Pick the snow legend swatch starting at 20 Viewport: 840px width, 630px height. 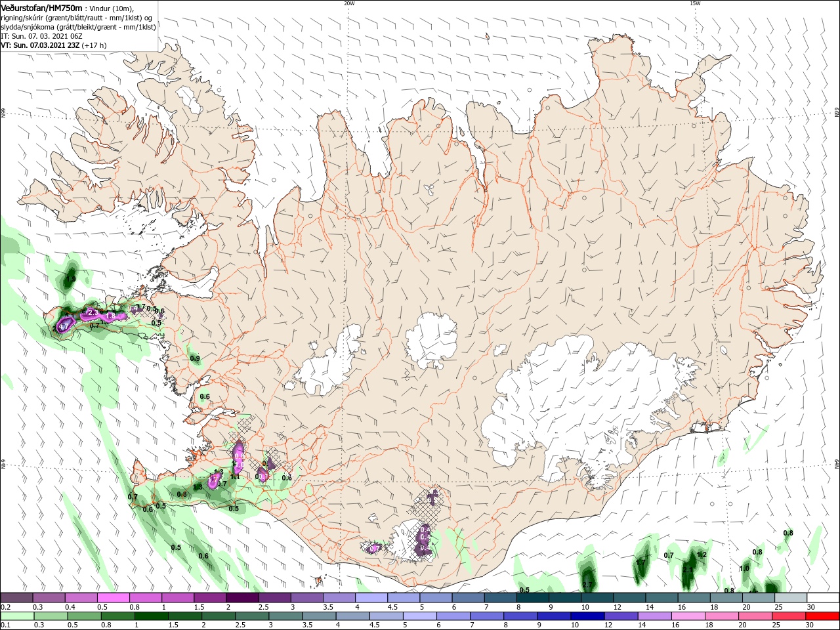tap(758, 598)
